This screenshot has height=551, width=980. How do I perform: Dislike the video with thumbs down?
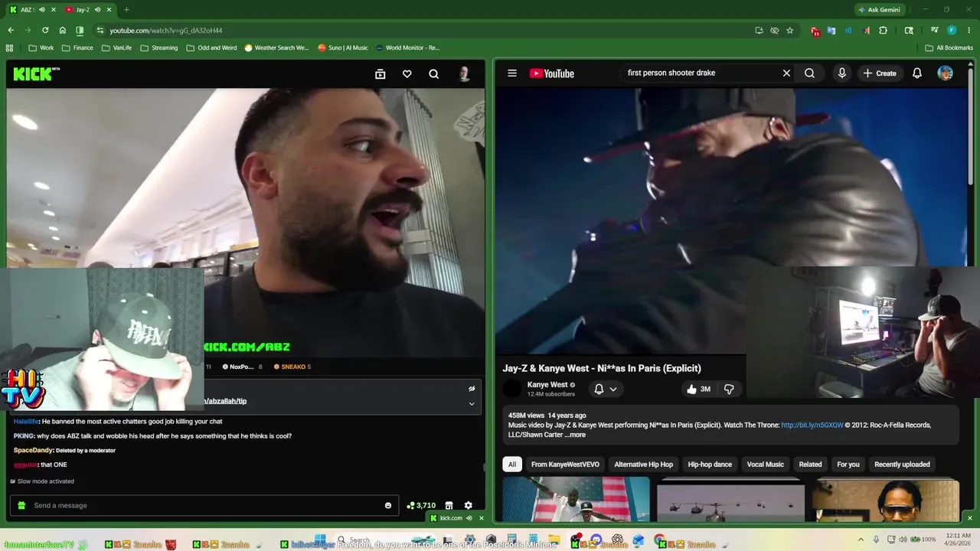click(x=729, y=389)
